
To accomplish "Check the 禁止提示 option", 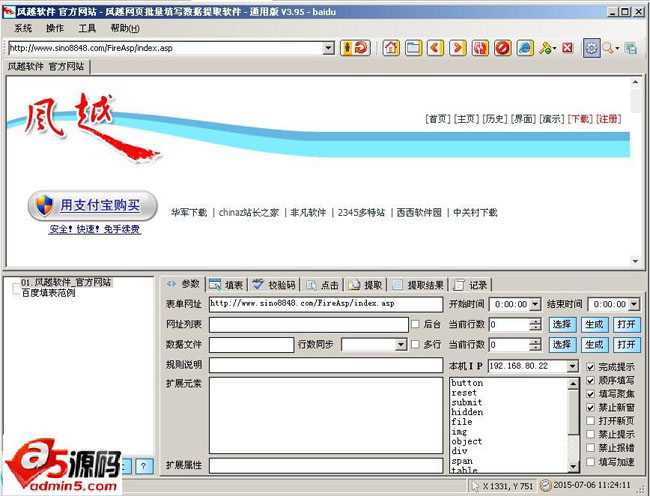I will pyautogui.click(x=591, y=435).
